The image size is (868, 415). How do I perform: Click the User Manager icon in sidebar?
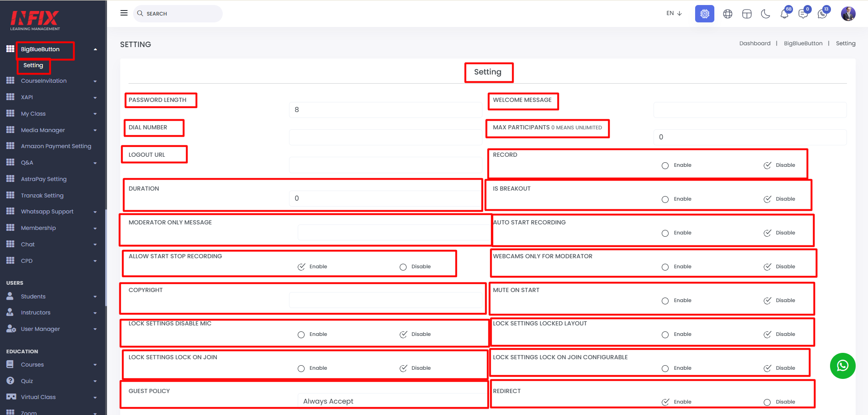[x=11, y=329]
